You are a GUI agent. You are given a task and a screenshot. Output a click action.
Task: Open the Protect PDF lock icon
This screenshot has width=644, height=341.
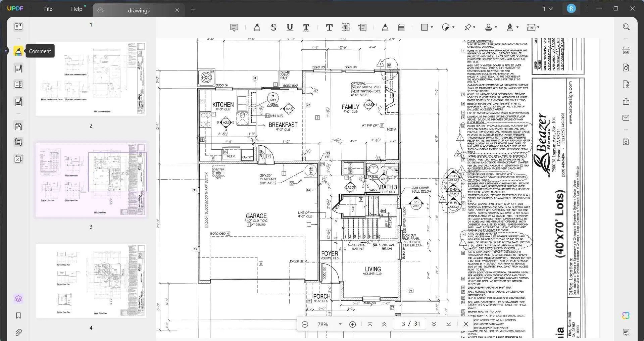point(626,84)
